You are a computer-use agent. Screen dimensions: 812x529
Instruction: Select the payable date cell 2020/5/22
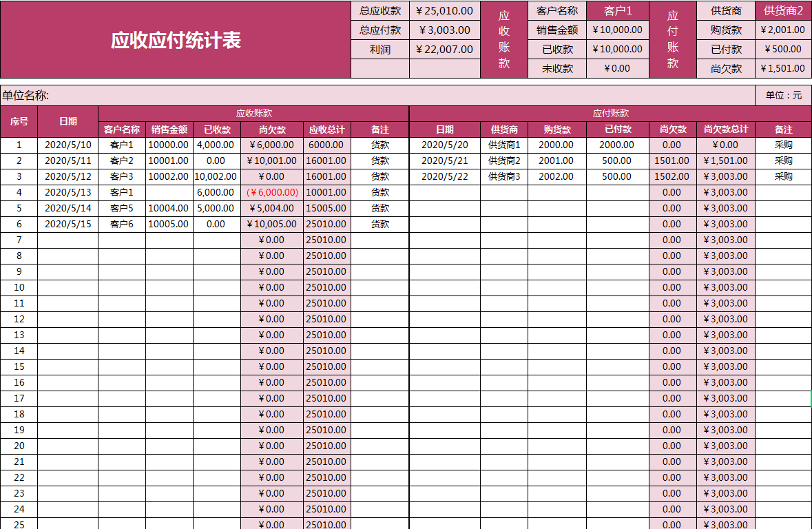click(x=444, y=176)
